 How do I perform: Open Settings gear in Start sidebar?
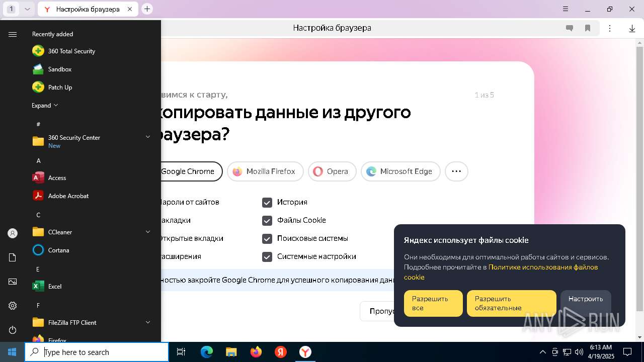point(13,306)
